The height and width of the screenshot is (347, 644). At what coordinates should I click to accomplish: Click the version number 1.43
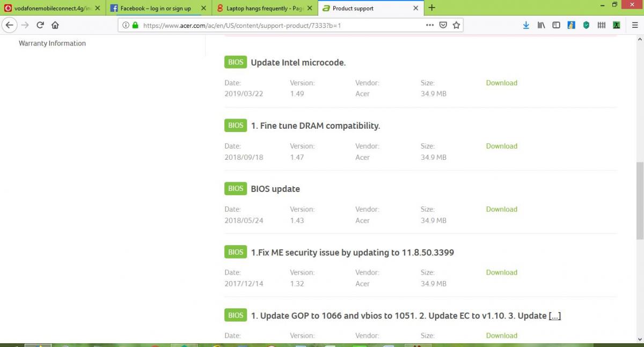click(x=297, y=220)
